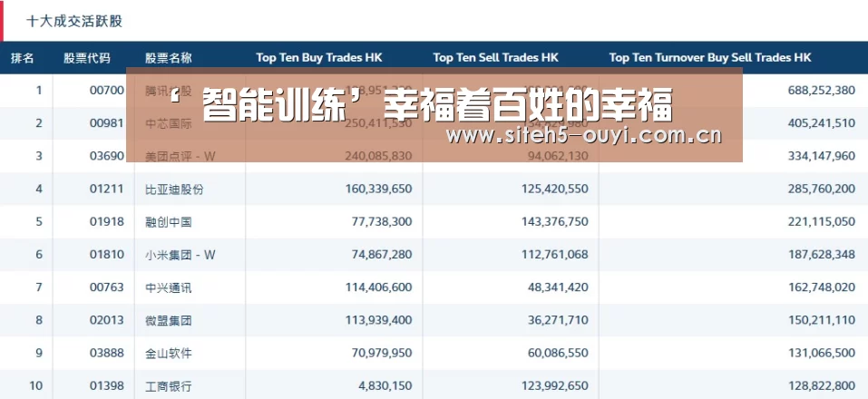
Task: Select buy value 4,830,150
Action: tap(385, 385)
